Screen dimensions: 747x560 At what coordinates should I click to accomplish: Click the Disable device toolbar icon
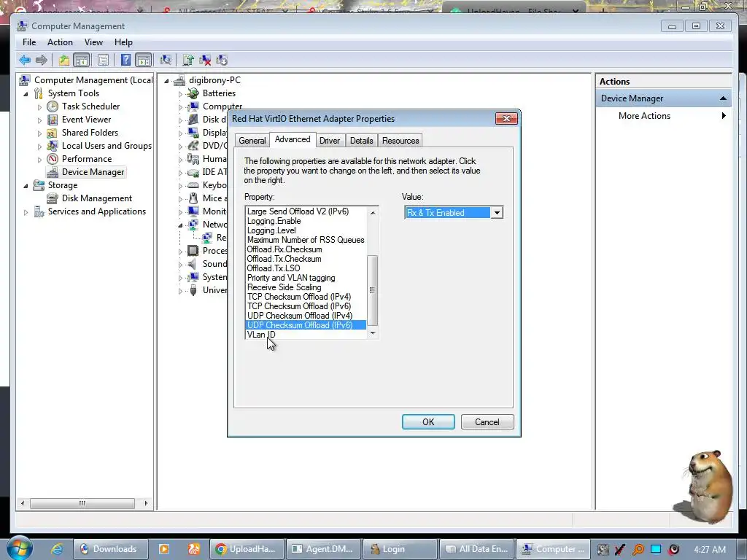(x=222, y=60)
